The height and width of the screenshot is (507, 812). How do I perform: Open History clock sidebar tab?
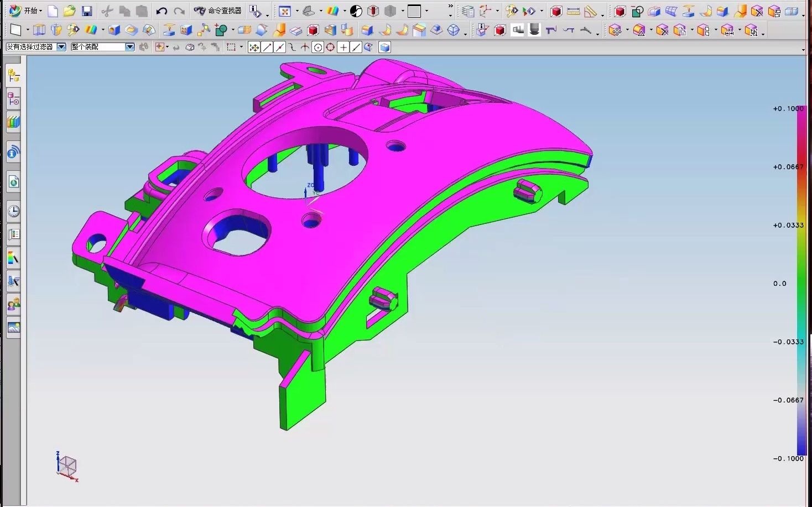tap(14, 211)
